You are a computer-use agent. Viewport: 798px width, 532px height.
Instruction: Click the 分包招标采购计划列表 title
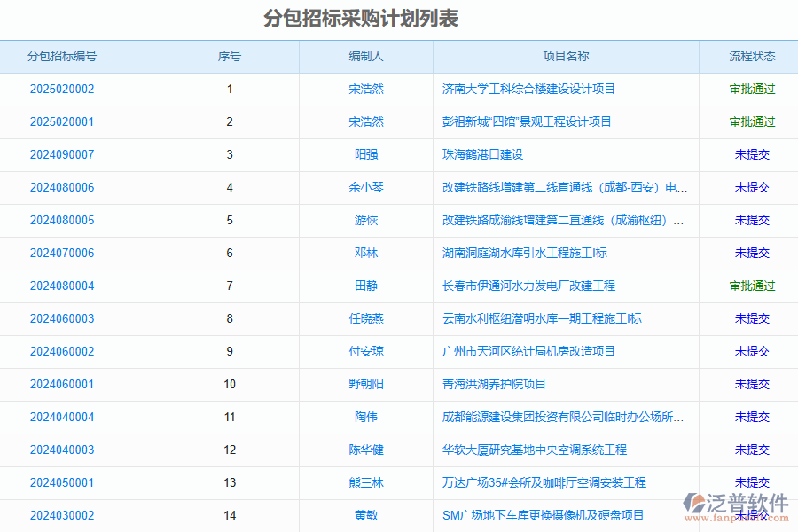tap(361, 19)
